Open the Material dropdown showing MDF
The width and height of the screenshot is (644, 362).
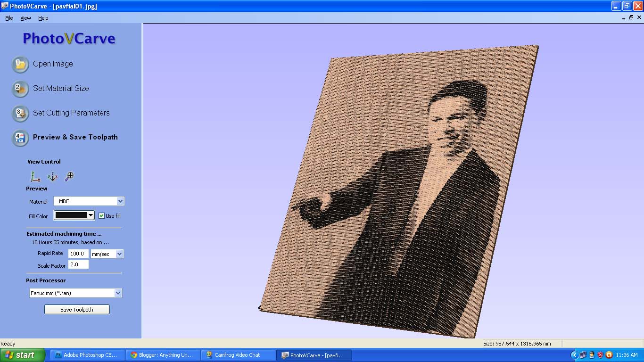click(120, 201)
